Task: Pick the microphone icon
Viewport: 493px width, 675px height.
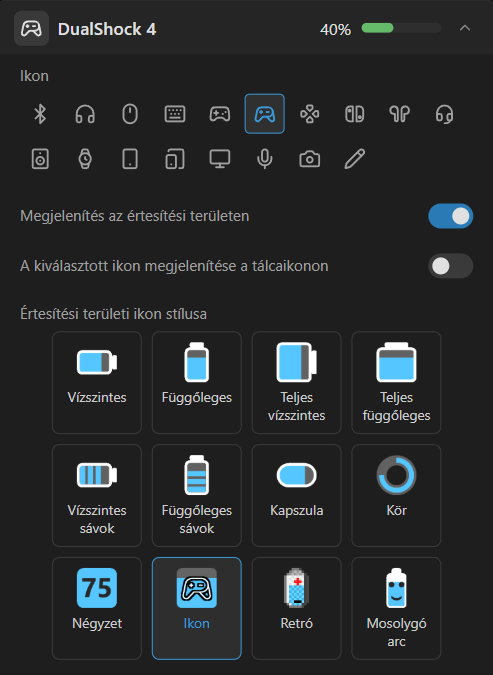Action: [x=265, y=159]
